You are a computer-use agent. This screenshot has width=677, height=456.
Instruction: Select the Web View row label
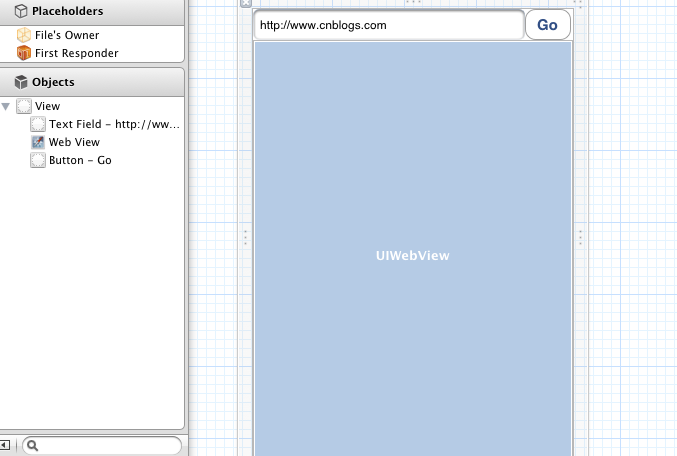tap(74, 142)
